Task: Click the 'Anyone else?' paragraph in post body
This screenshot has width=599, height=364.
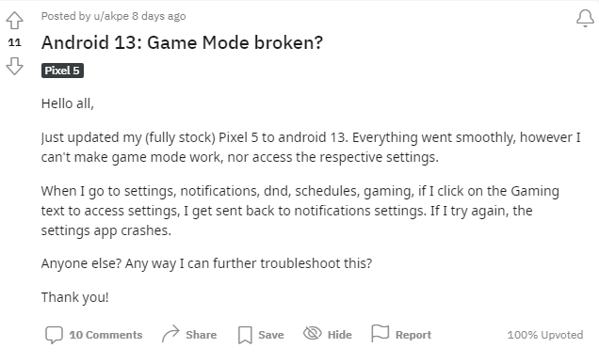Action: tap(206, 263)
